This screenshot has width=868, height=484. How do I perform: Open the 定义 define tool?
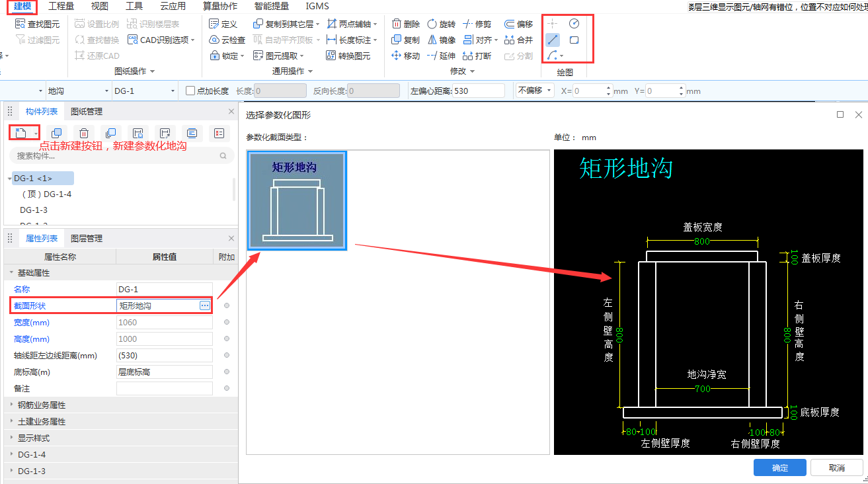pos(223,24)
